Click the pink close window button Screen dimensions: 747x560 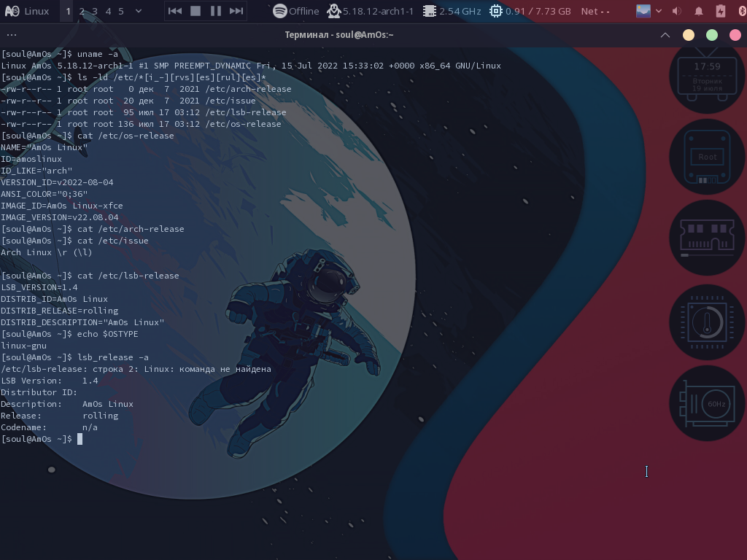735,35
